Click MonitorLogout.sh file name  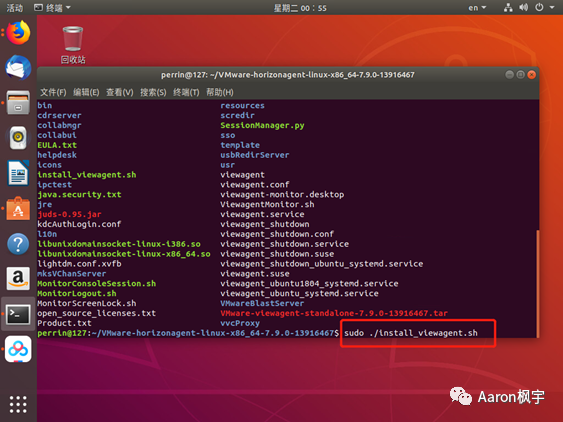tap(77, 293)
